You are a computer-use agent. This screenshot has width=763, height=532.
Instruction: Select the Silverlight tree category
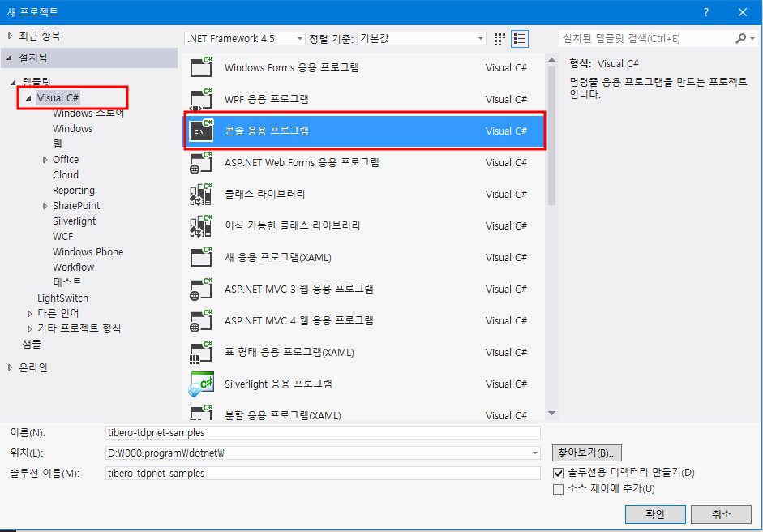(x=74, y=221)
